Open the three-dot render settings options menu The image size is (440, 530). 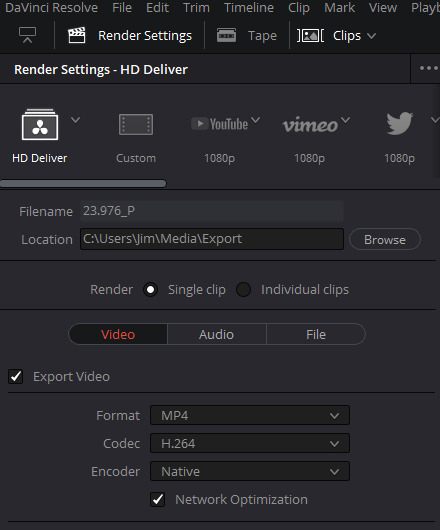pos(429,68)
